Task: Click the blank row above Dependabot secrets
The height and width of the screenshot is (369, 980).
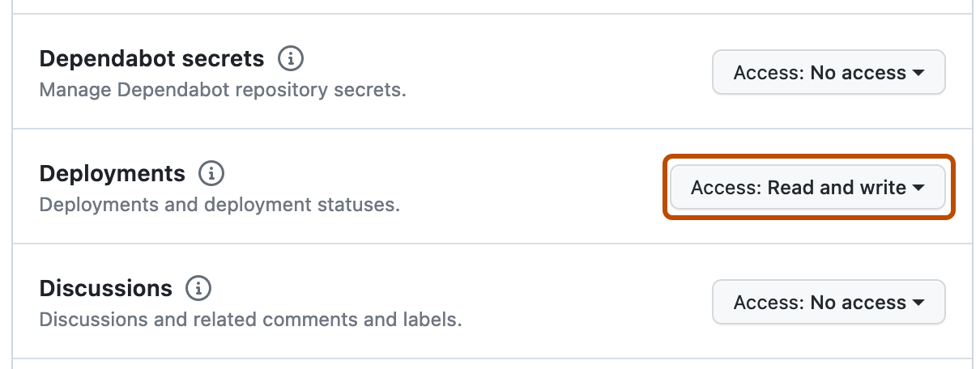Action: click(x=486, y=6)
